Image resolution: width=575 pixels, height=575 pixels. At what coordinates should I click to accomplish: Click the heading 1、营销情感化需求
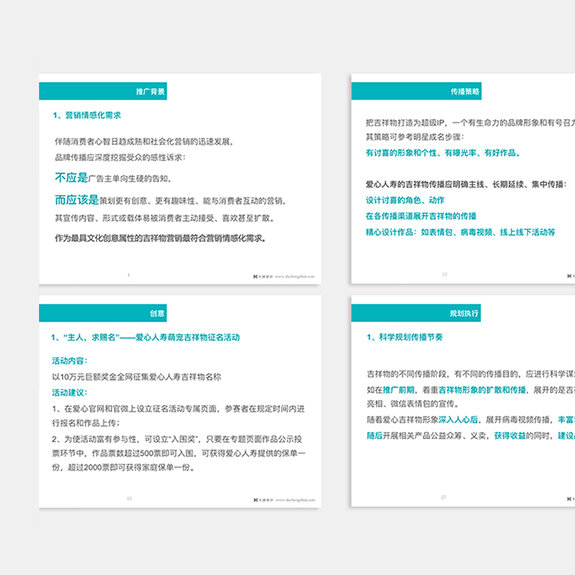pyautogui.click(x=87, y=115)
